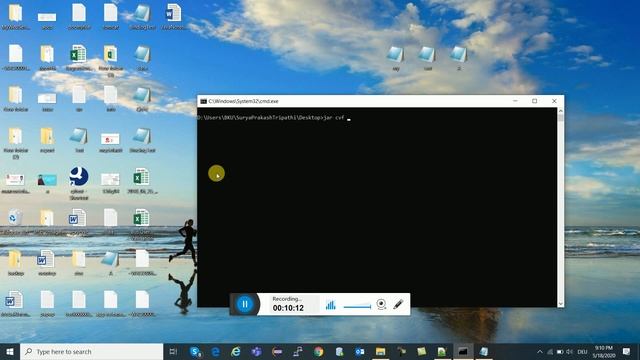This screenshot has width=640, height=360.
Task: Show hidden system tray icons
Action: (540, 352)
